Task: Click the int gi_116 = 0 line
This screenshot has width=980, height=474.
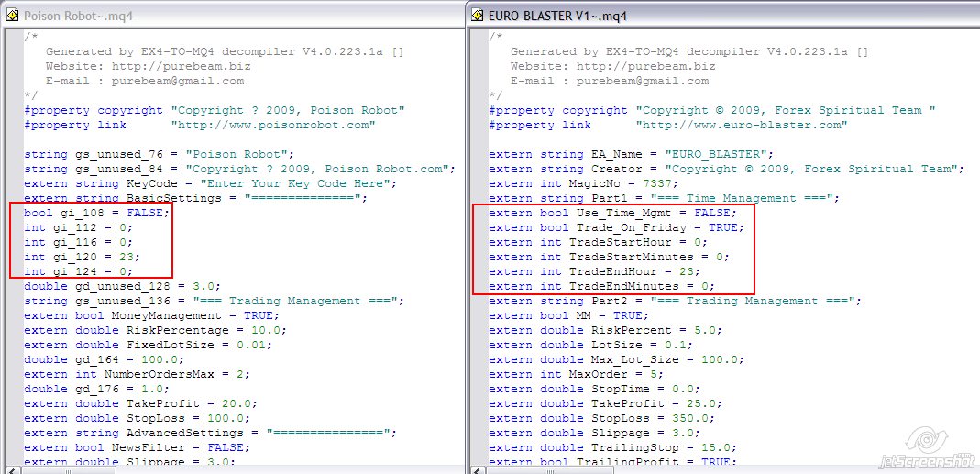Action: 79,242
